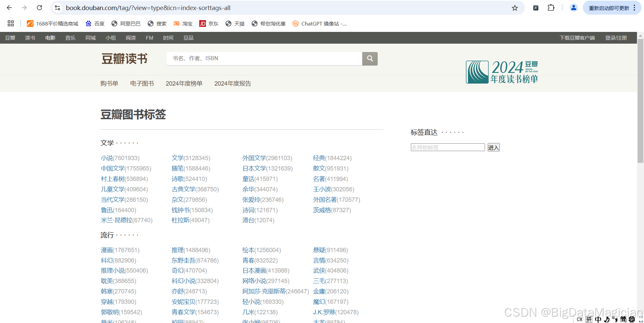Screen dimensions: 644x323
Task: Open the browser three-dot menu
Action: click(634, 8)
